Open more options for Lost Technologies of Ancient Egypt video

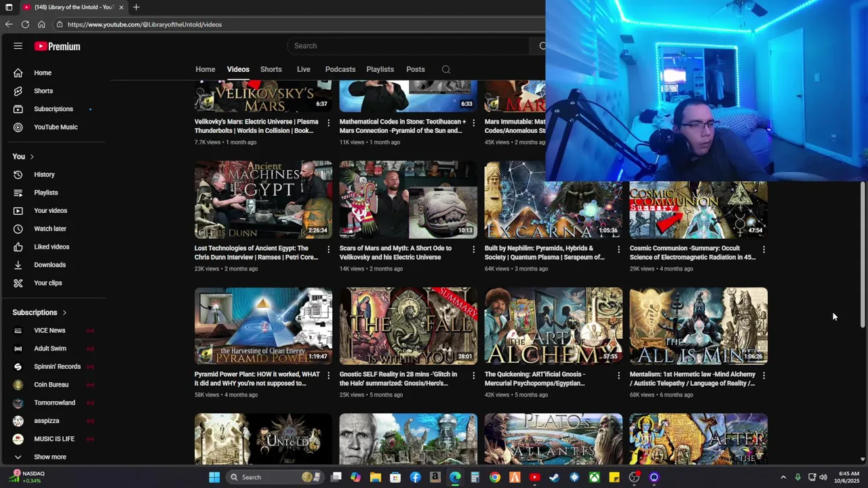[329, 249]
